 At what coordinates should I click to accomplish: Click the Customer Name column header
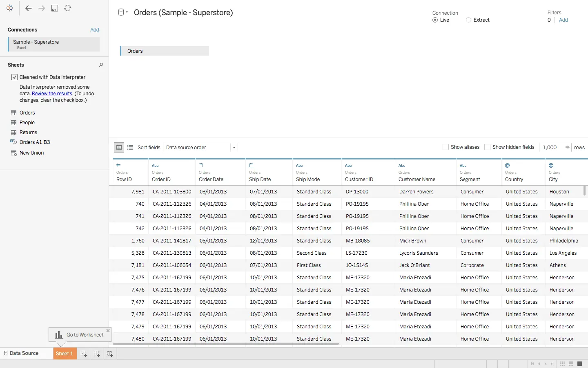425,172
